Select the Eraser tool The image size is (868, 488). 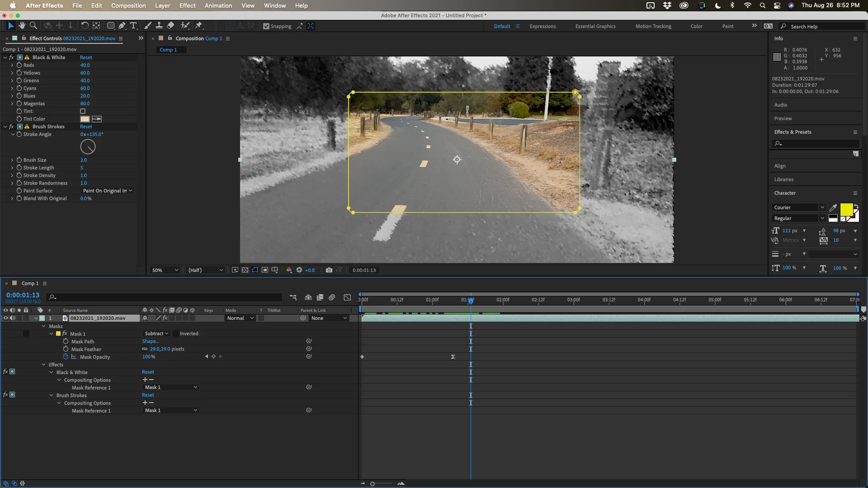coord(170,26)
